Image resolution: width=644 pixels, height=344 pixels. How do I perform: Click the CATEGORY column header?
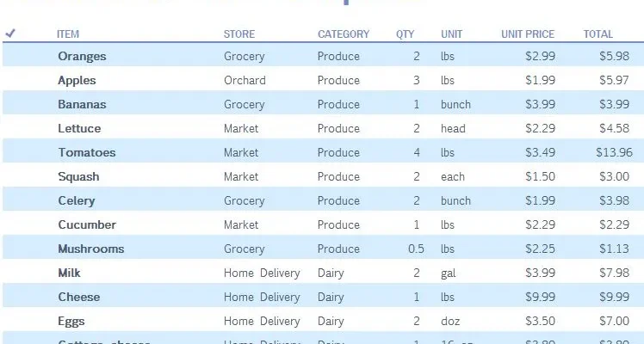(x=344, y=34)
